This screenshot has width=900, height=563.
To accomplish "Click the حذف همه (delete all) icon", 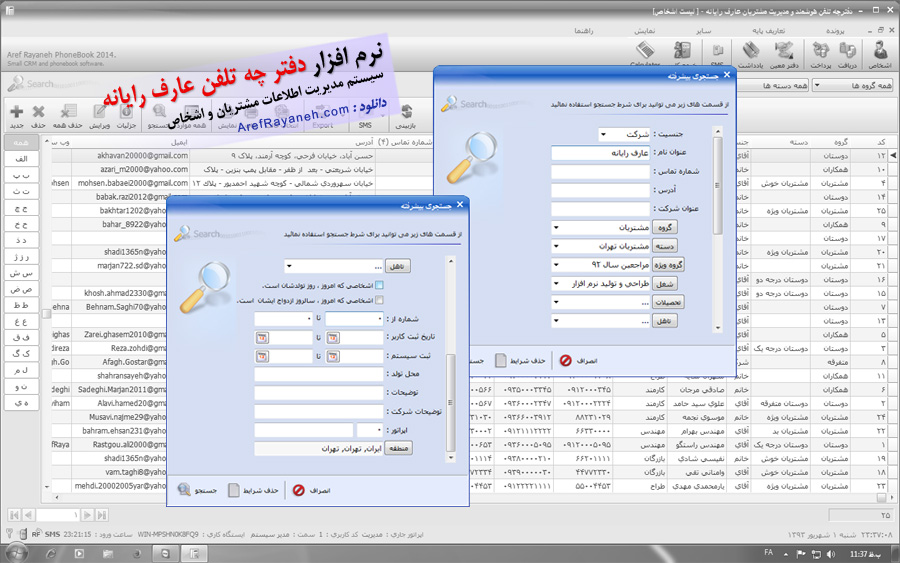I will [x=67, y=116].
